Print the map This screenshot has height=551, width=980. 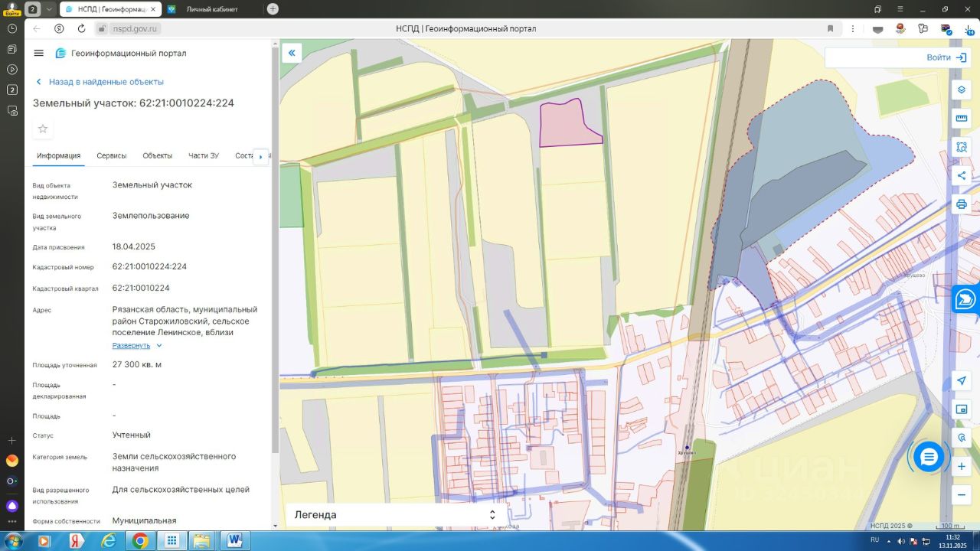click(962, 204)
